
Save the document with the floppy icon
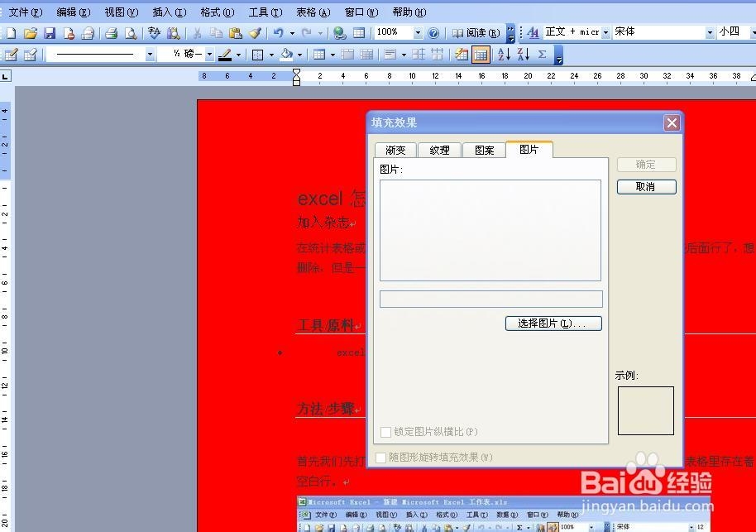[x=50, y=33]
